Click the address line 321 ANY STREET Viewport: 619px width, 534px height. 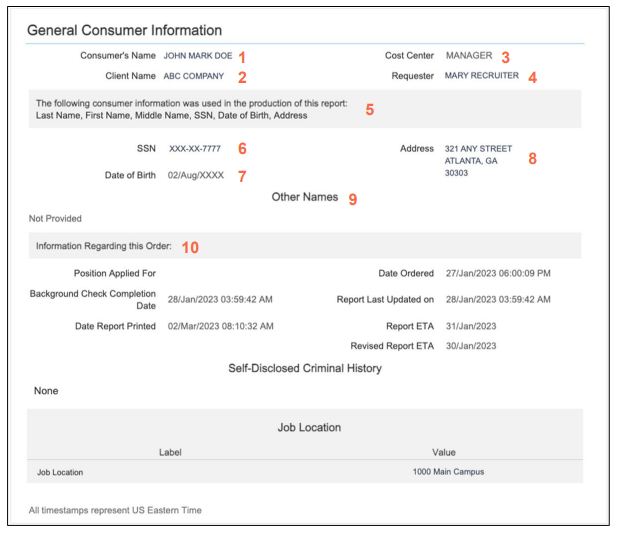tap(478, 149)
